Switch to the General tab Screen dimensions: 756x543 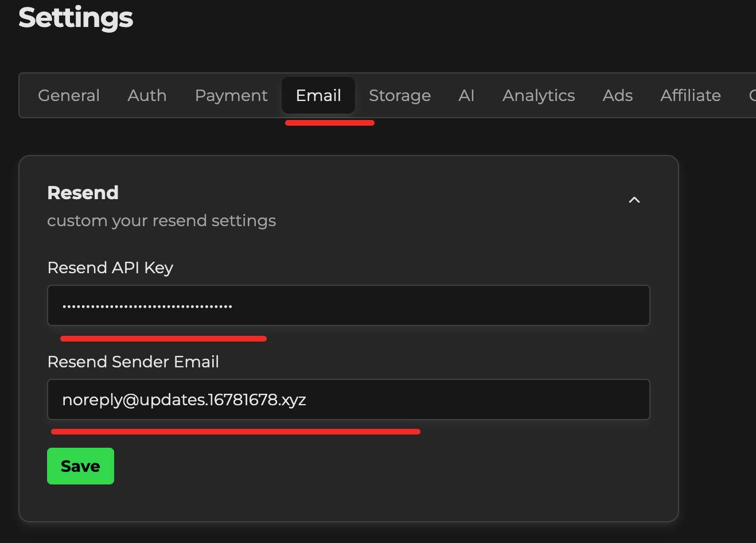point(69,95)
